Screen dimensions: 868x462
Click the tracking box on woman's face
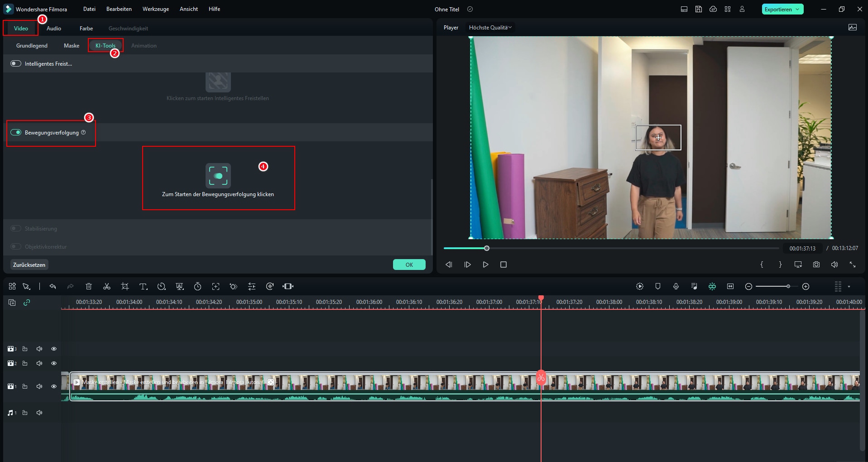[x=658, y=137]
